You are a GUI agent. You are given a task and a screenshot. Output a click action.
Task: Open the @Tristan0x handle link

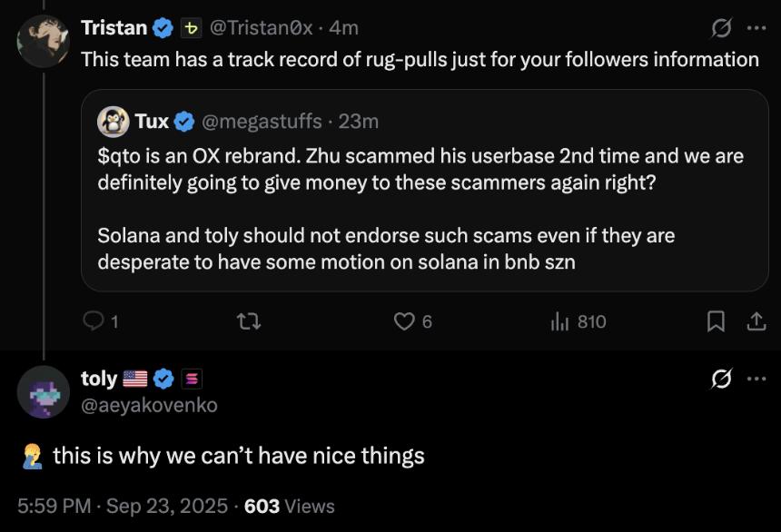click(x=262, y=28)
